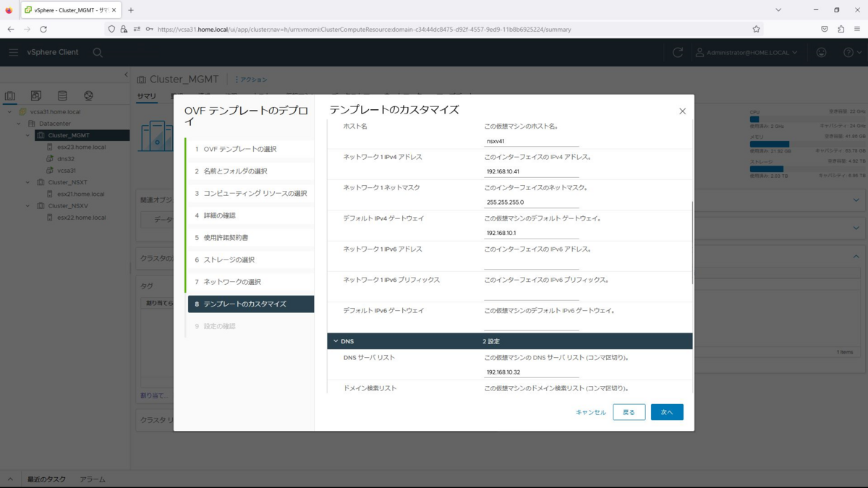Close the vSphere Cluster_MGMT browser tab
Viewport: 868px width, 488px height.
click(114, 10)
